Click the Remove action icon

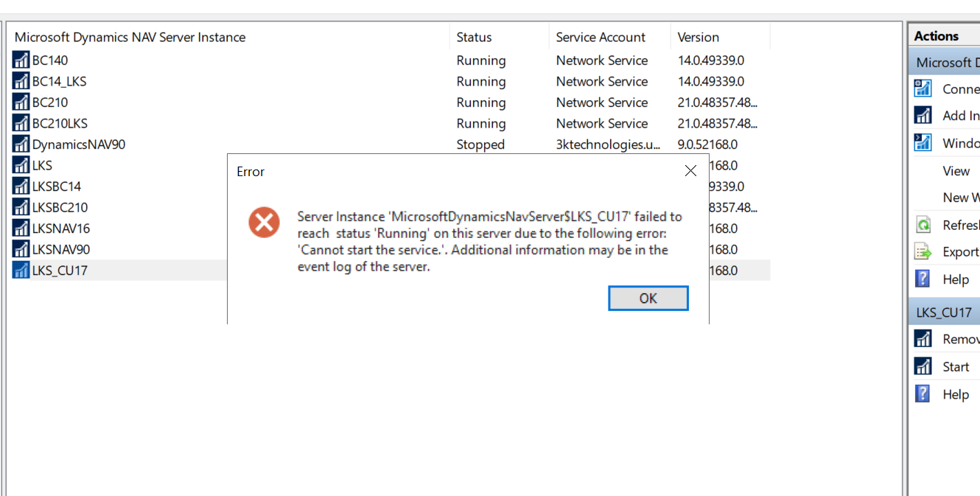click(923, 339)
